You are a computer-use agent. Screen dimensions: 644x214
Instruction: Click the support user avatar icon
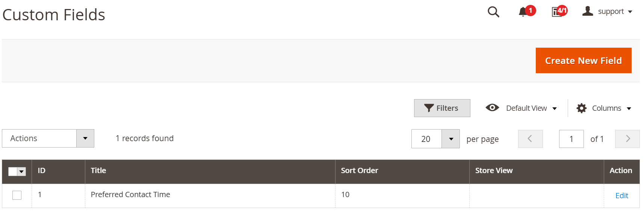(x=588, y=11)
